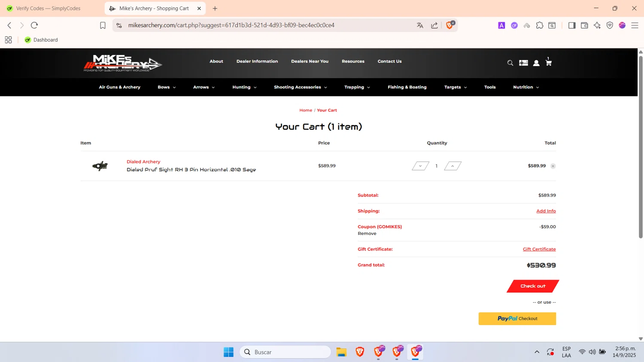
Task: Bookmark this page with bookmark icon
Action: (x=103, y=25)
